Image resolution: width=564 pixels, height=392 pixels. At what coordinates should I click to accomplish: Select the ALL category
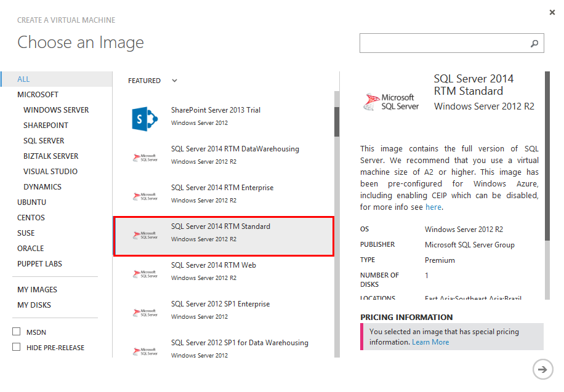57,79
